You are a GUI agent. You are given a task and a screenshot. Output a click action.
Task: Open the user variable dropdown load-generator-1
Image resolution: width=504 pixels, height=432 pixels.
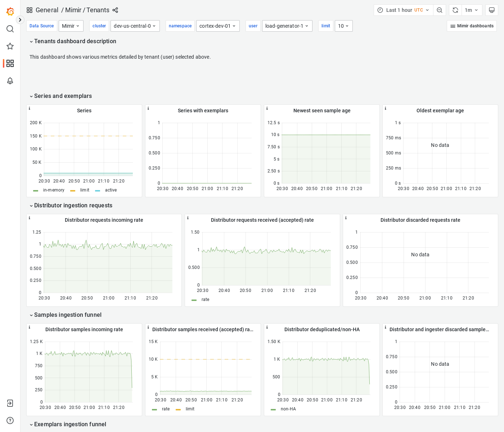tap(287, 26)
